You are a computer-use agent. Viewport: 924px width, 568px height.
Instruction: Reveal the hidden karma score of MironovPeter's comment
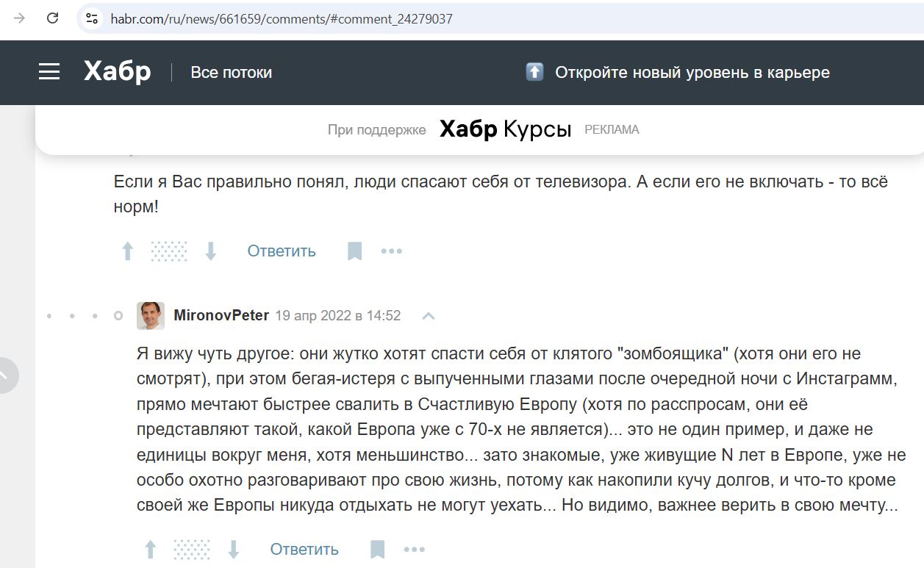(193, 548)
